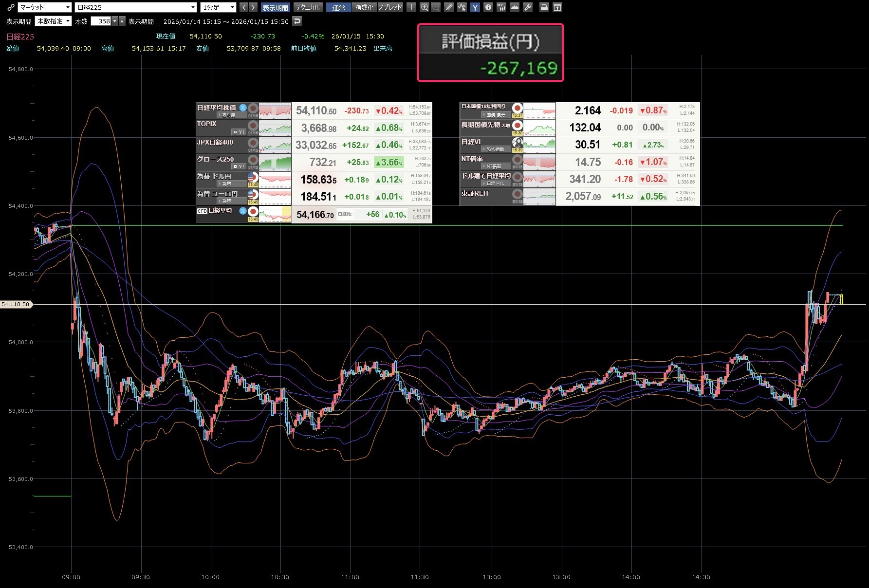
Task: Click the zoom-in magnifier icon
Action: 425,7
